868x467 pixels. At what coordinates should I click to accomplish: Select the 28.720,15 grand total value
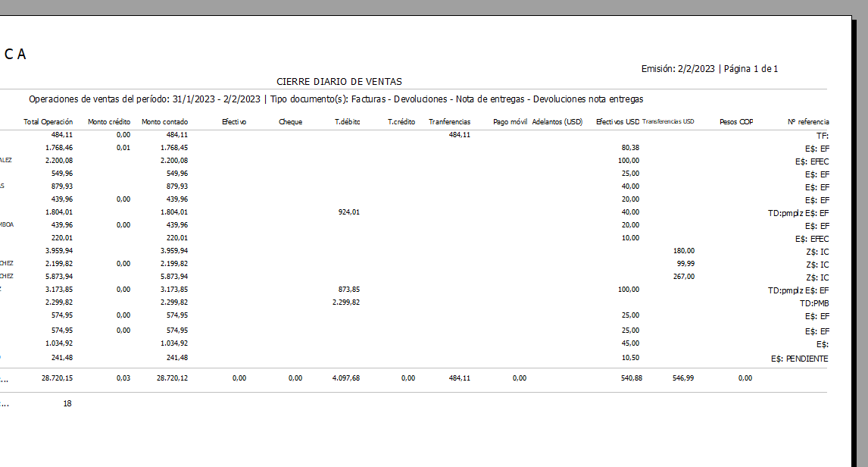click(58, 378)
